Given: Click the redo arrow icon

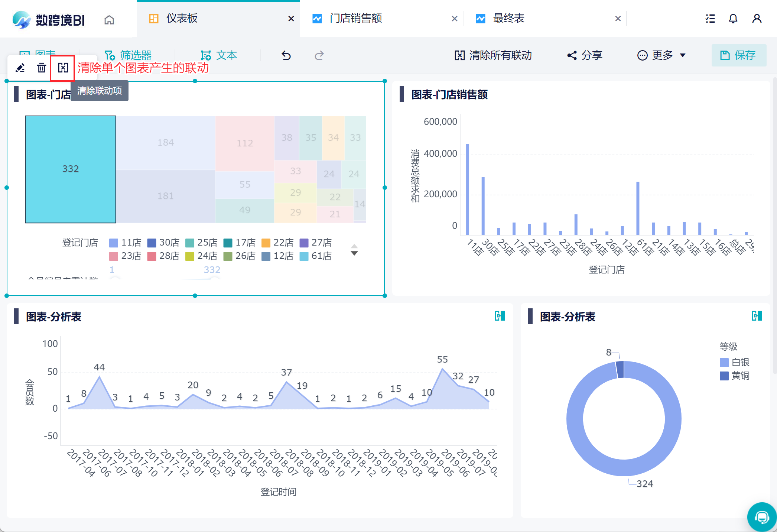Looking at the screenshot, I should pos(319,56).
